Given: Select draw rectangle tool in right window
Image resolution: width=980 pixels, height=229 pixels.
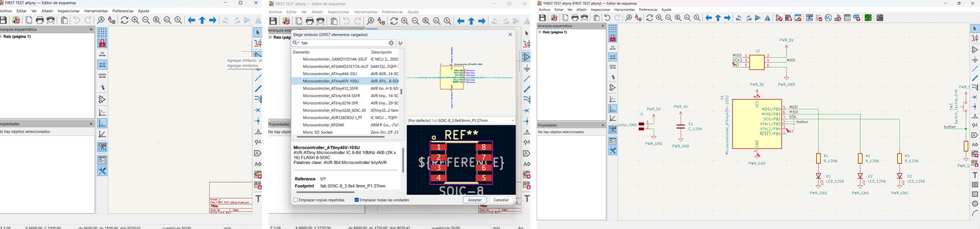Looking at the screenshot, I should pyautogui.click(x=975, y=194).
